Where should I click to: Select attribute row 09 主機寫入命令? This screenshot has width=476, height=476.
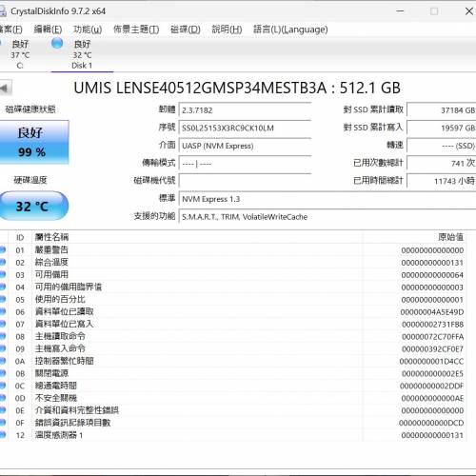click(x=233, y=348)
